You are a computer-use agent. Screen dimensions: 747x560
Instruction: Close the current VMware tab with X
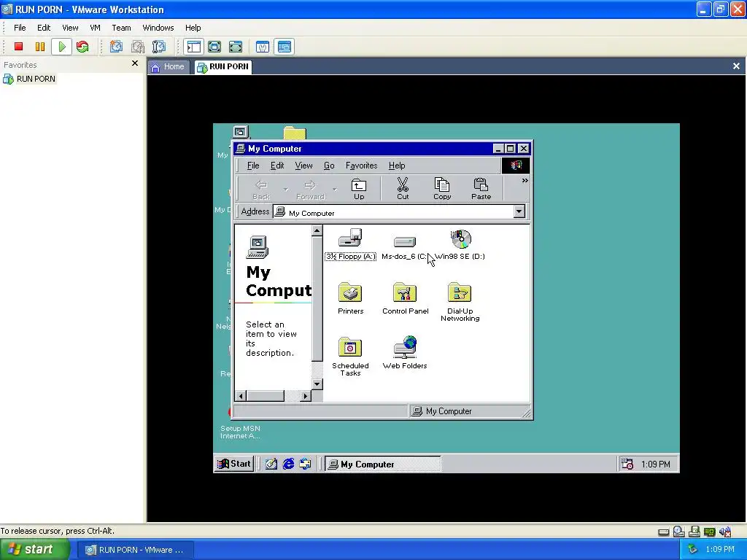[x=736, y=66]
